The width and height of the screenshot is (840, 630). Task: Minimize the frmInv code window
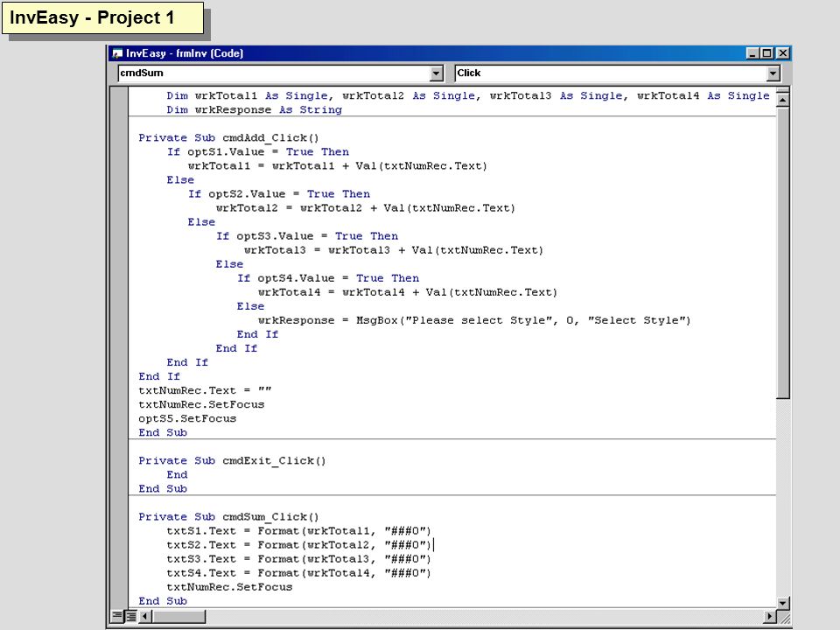tap(752, 53)
